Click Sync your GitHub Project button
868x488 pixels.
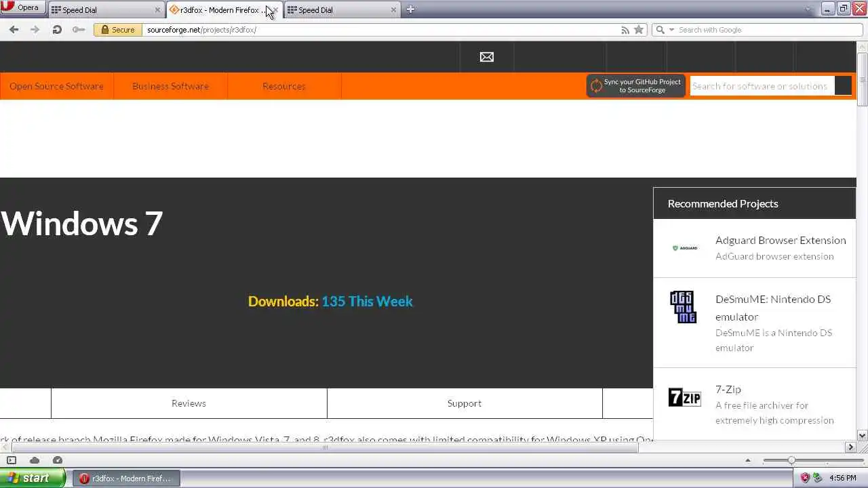point(636,86)
